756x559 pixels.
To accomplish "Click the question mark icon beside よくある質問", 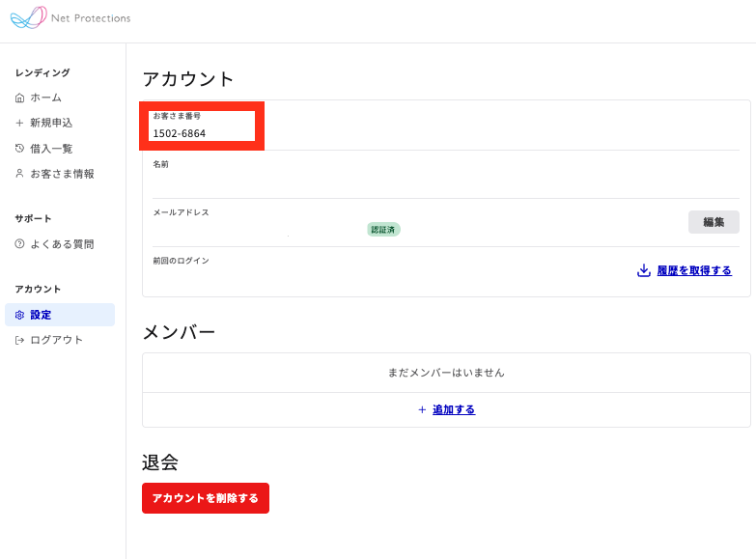I will [x=19, y=244].
